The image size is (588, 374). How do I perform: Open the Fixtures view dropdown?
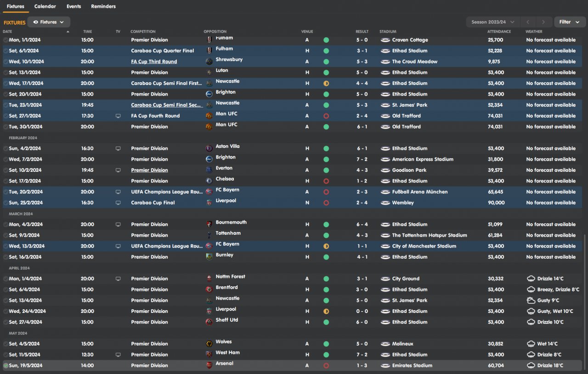pyautogui.click(x=49, y=22)
